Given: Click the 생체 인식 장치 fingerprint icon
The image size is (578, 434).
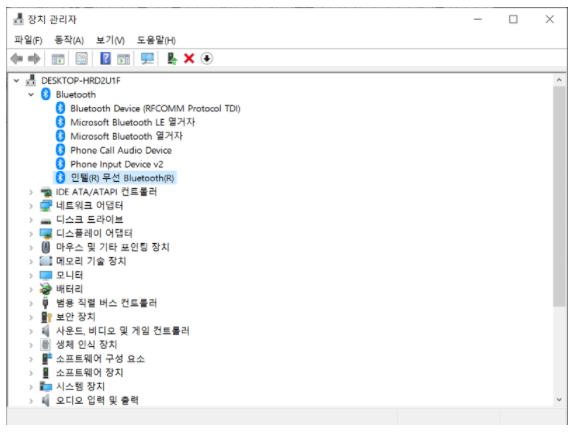Looking at the screenshot, I should [x=45, y=344].
